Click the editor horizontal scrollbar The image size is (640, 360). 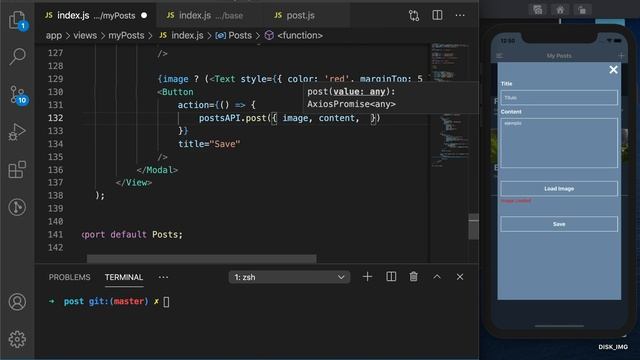(202, 259)
